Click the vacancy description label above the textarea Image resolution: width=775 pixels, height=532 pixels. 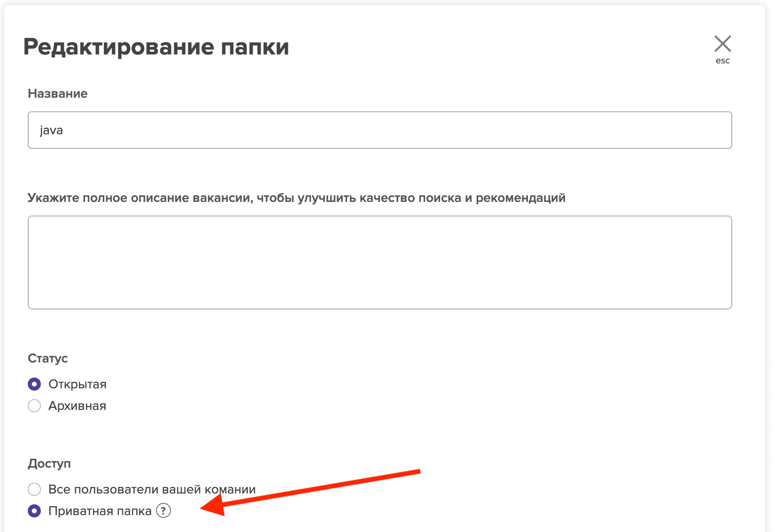tap(296, 198)
